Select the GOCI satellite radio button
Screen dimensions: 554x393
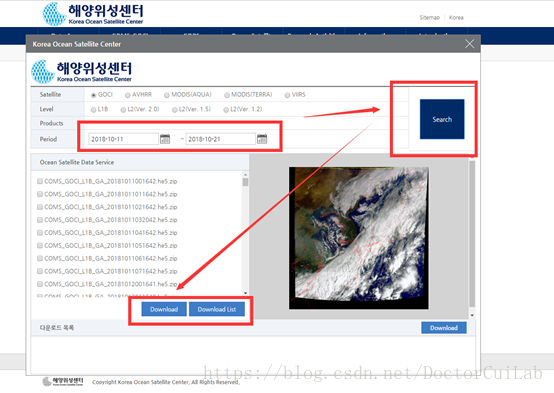tap(94, 95)
